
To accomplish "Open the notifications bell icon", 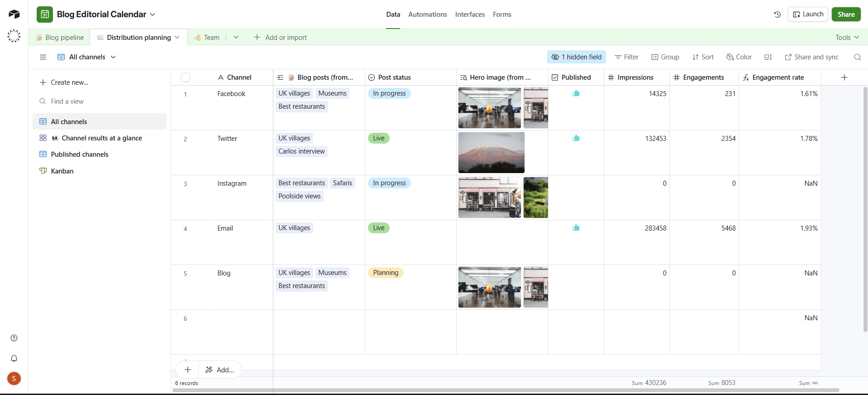I will click(14, 358).
